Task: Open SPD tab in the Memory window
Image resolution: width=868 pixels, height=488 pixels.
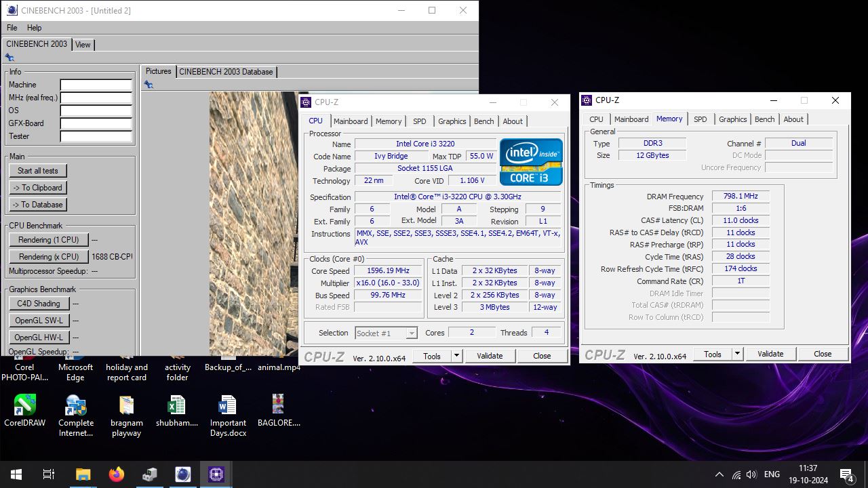Action: tap(701, 119)
